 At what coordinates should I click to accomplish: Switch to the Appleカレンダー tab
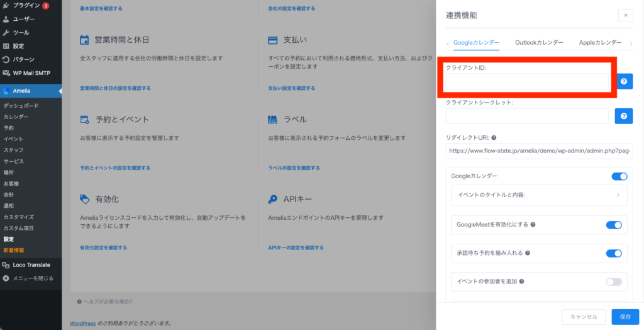pyautogui.click(x=600, y=43)
